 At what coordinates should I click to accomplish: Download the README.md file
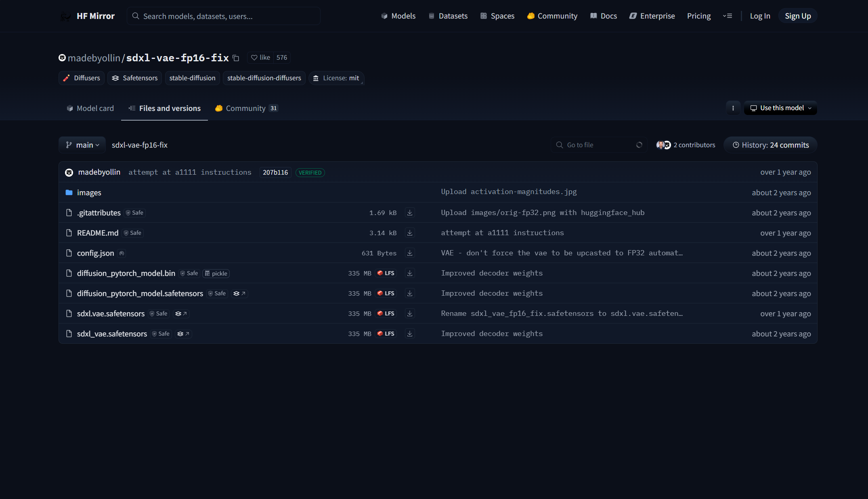tap(410, 233)
